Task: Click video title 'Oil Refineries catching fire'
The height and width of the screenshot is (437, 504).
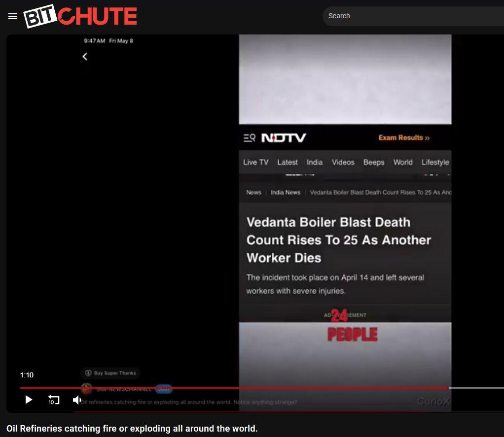Action: [x=132, y=429]
